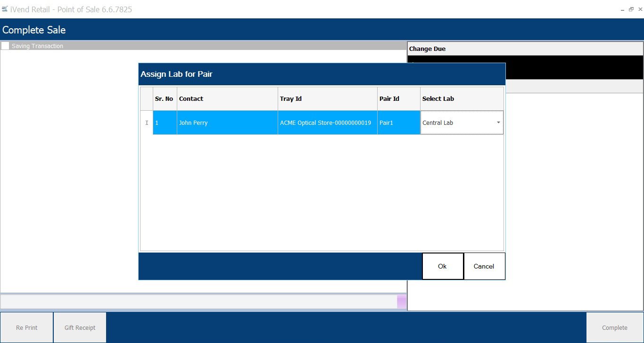This screenshot has height=343, width=644.
Task: Select the ACME Optical Store tray cell
Action: click(327, 123)
